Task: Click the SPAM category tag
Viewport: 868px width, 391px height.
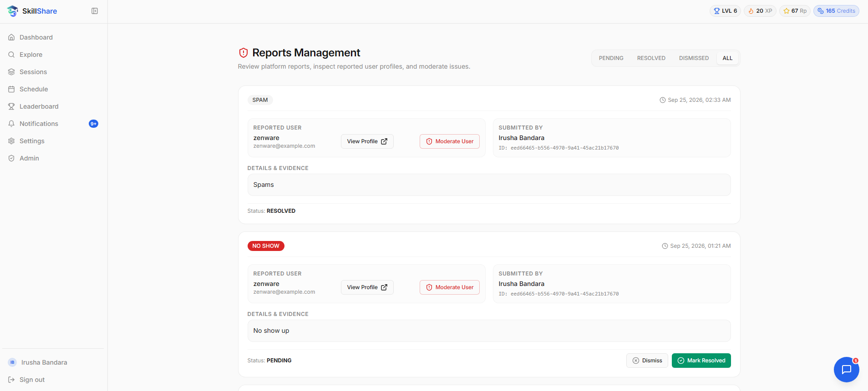Action: 260,100
